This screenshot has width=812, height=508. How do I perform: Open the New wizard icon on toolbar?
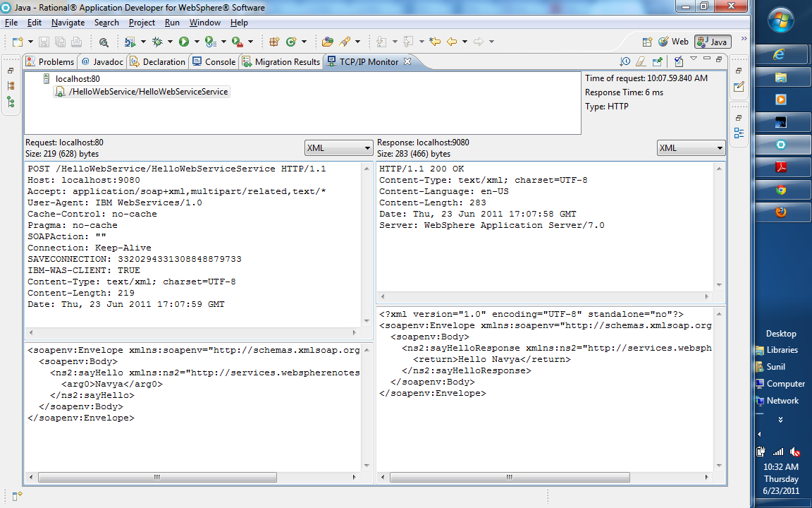[18, 42]
